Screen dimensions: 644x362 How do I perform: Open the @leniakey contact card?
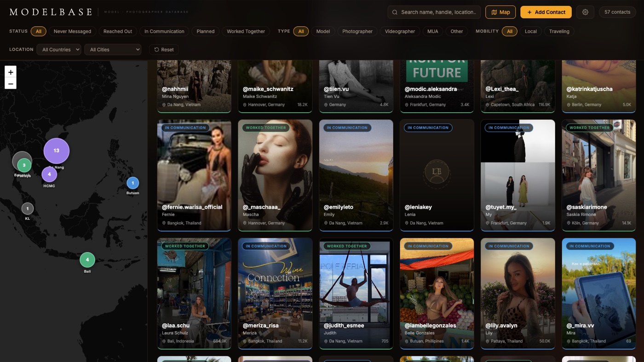[x=437, y=175]
